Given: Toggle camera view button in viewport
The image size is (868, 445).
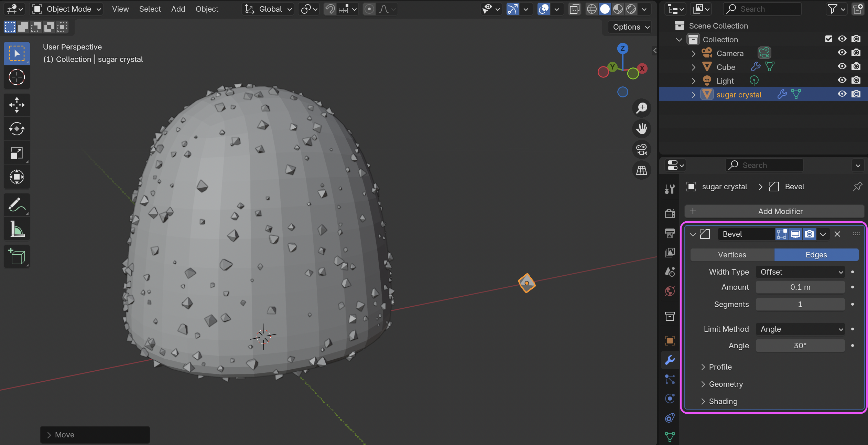Looking at the screenshot, I should click(x=641, y=150).
